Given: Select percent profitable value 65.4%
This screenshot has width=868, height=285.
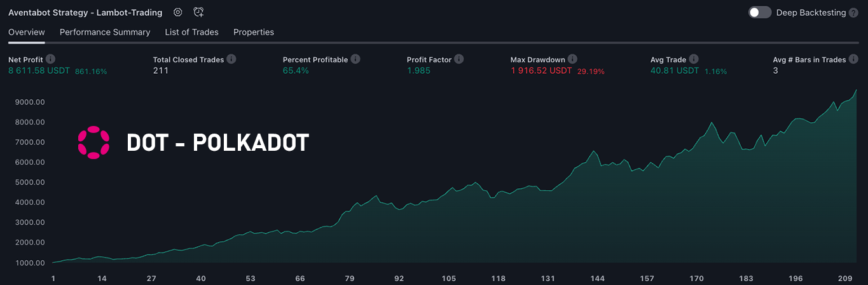Looking at the screenshot, I should 296,71.
